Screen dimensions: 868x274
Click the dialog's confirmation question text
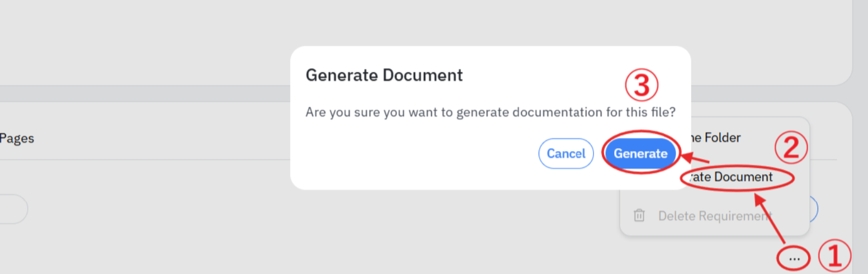(x=490, y=112)
